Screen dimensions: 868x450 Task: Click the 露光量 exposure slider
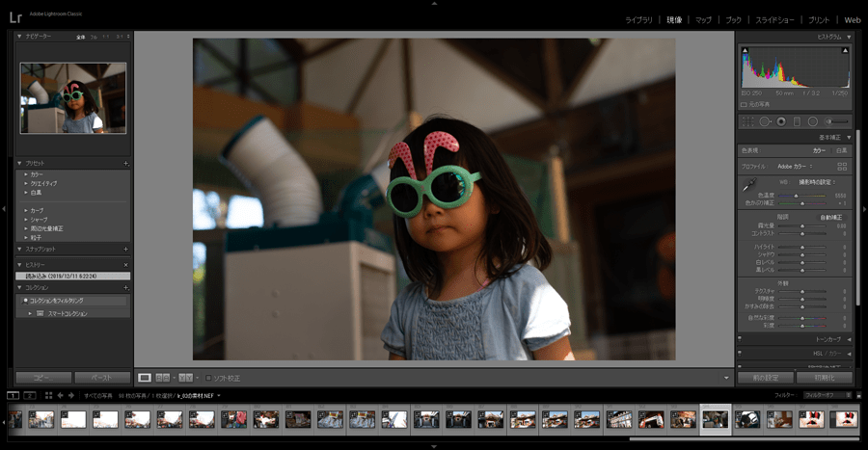point(800,226)
